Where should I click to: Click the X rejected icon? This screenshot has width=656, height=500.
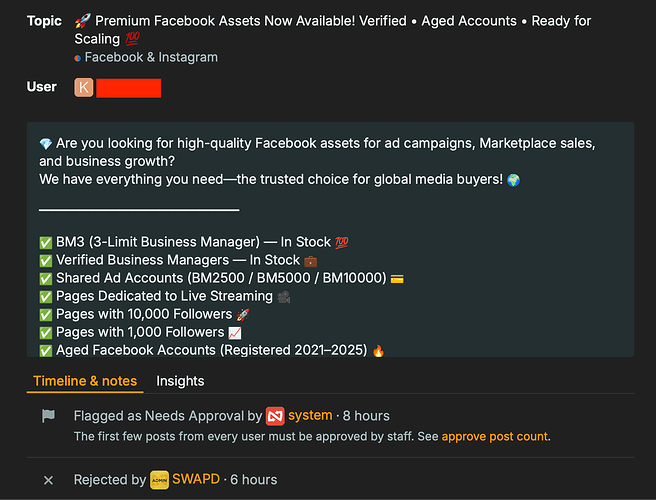(49, 480)
